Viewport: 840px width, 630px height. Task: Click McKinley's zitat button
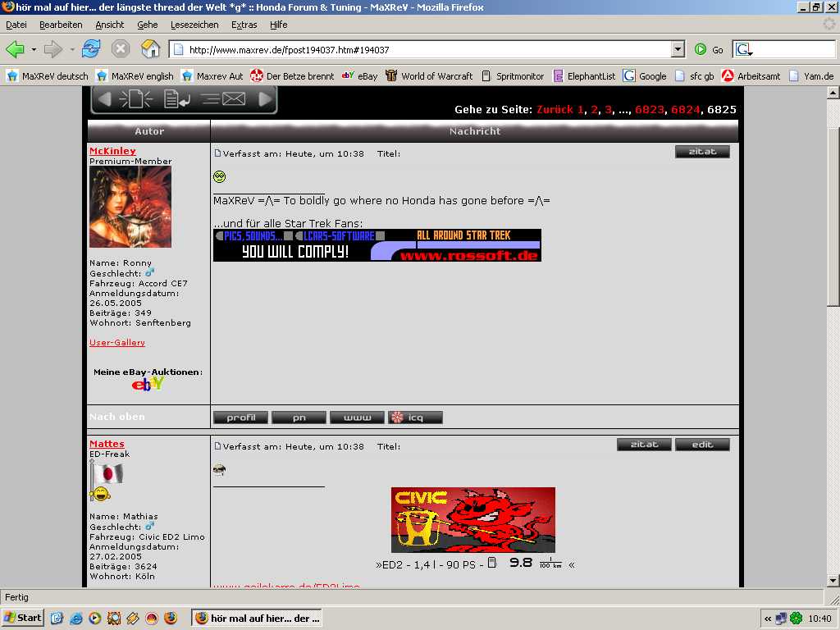tap(701, 152)
